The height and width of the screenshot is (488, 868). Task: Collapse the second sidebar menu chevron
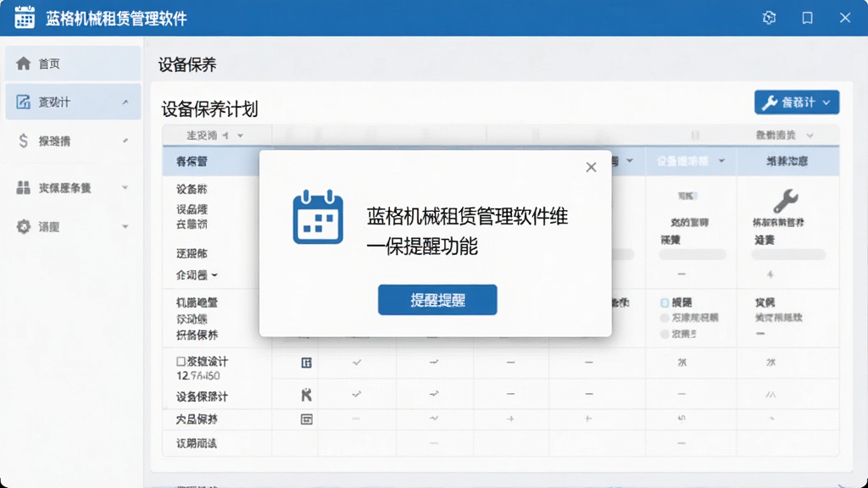pos(125,102)
